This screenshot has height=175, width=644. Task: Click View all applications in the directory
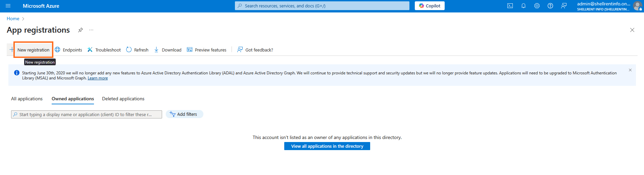click(327, 146)
